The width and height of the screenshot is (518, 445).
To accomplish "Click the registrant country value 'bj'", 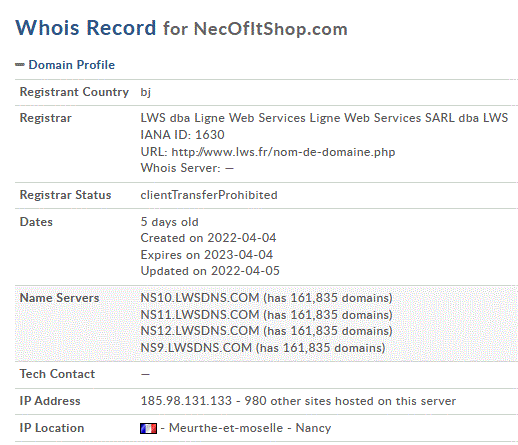I will coord(145,92).
